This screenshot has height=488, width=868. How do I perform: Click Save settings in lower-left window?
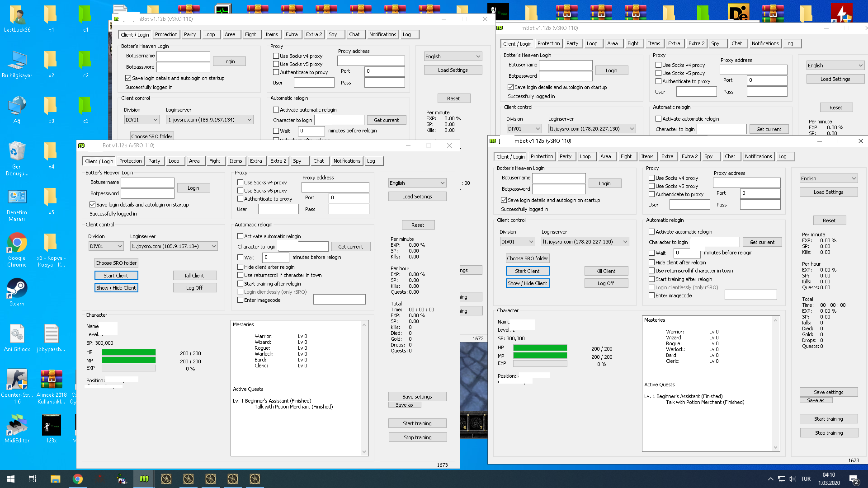tap(417, 397)
